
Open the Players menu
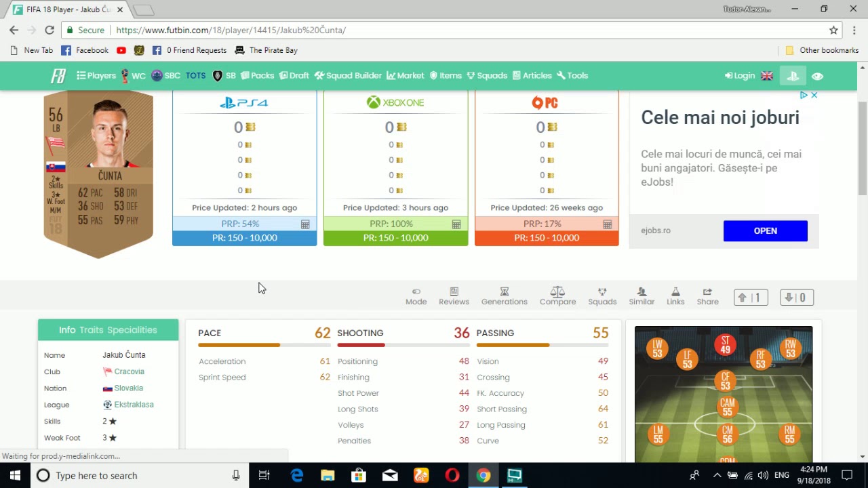pyautogui.click(x=96, y=76)
